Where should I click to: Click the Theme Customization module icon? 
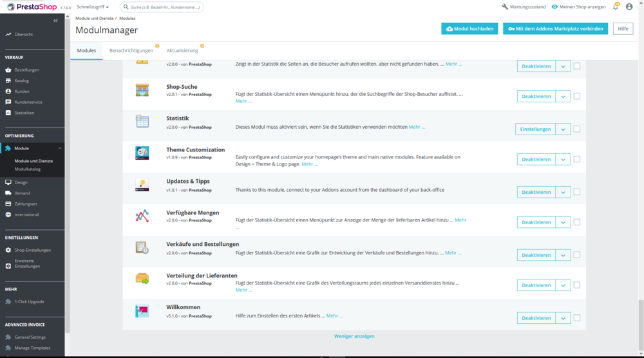[142, 153]
